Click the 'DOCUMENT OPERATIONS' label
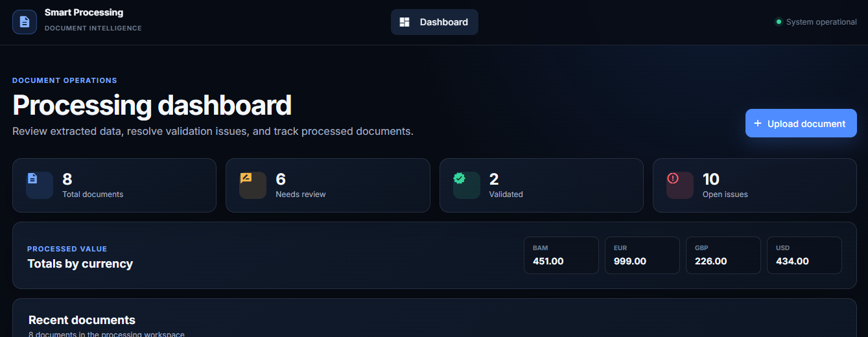This screenshot has height=337, width=868. pos(65,80)
